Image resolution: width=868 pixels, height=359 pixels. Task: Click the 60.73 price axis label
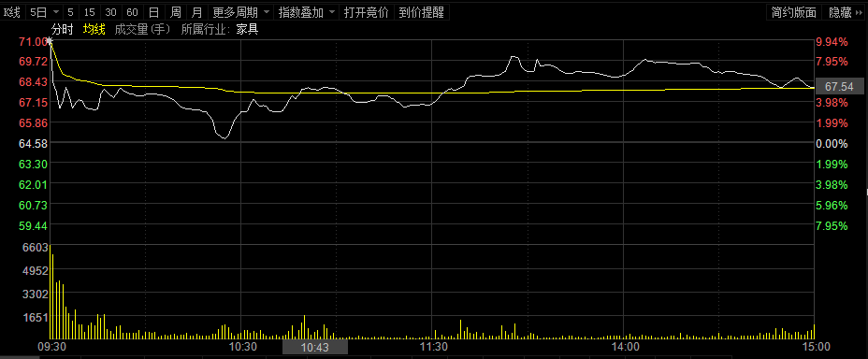click(33, 206)
